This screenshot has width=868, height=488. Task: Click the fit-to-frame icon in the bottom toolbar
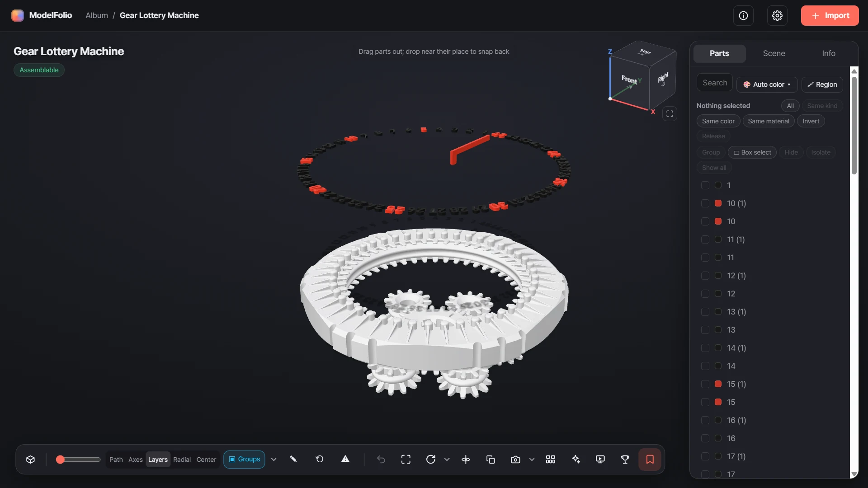point(406,460)
